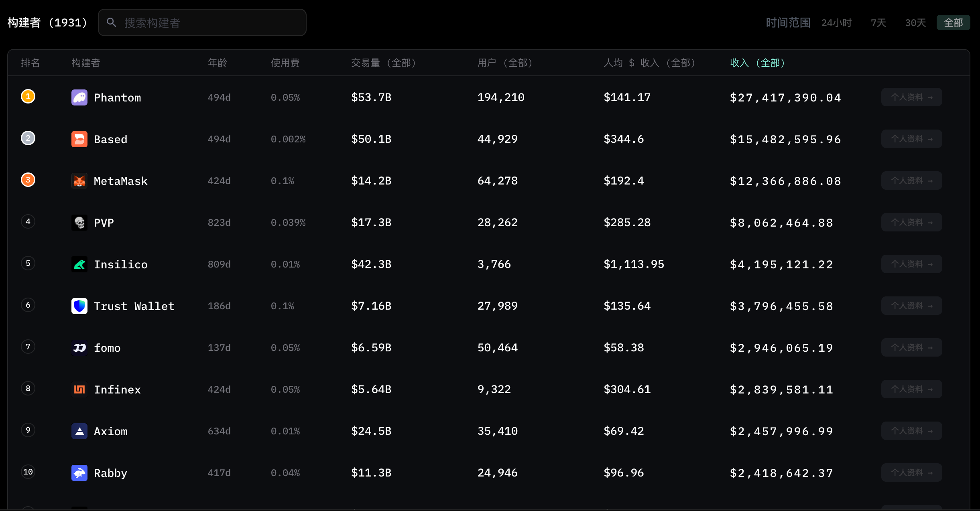Click the MetaMask fox logo icon
The image size is (980, 511).
coord(79,181)
